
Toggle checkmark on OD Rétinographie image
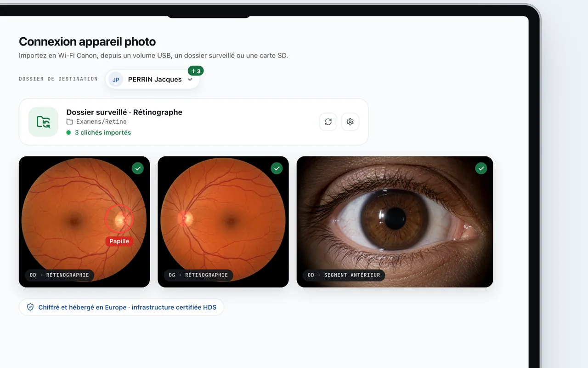pyautogui.click(x=138, y=168)
